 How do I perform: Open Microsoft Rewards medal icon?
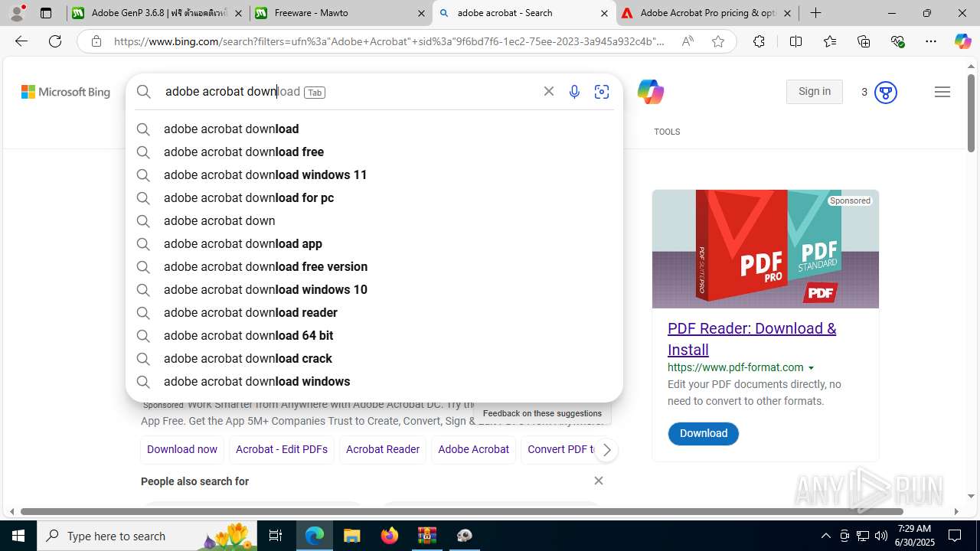click(x=885, y=92)
